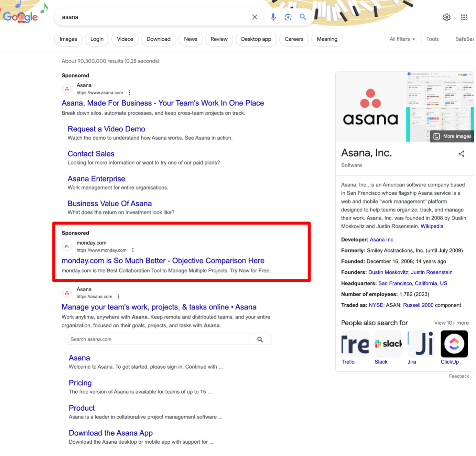Screen dimensions: 476x456
Task: Open the Wikipedia source link
Action: (432, 226)
